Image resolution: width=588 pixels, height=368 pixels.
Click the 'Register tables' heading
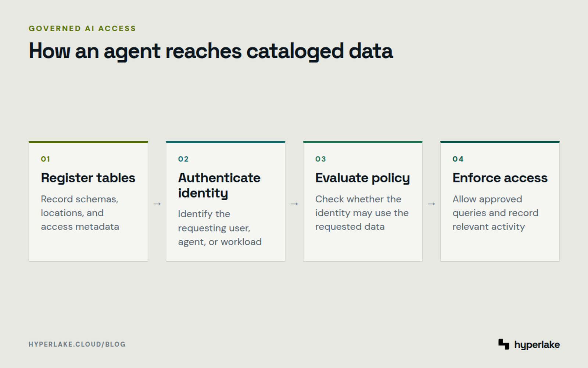click(x=88, y=178)
